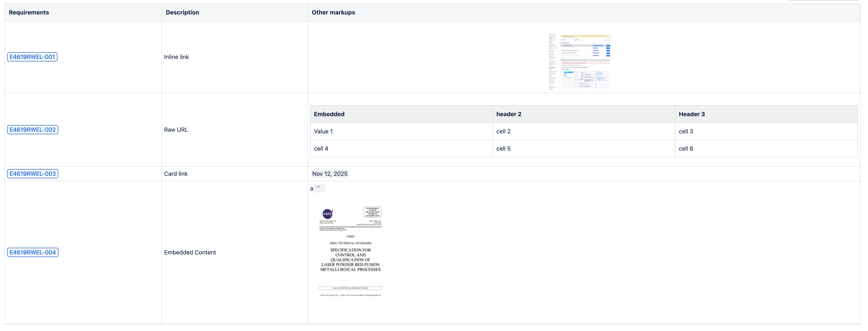
Task: Select the cell containing 'Value 1'
Action: point(323,131)
